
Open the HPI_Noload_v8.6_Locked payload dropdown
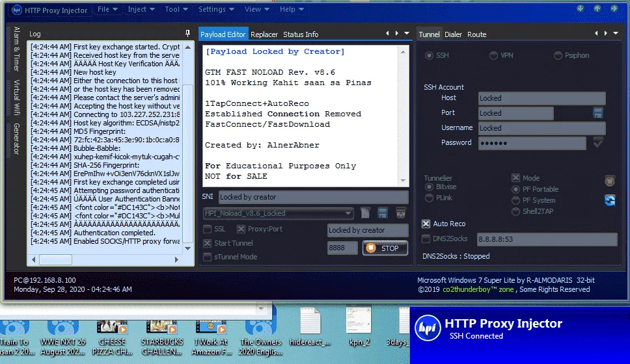(278, 213)
